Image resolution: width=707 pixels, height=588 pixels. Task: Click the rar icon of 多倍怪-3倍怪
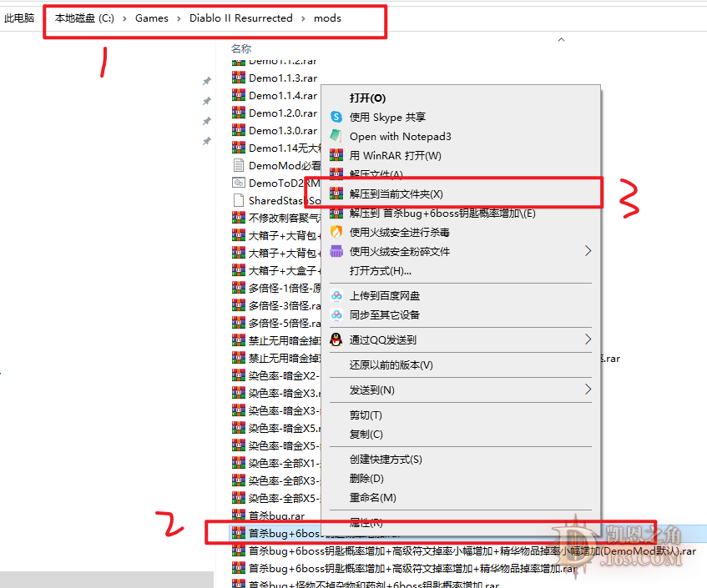[239, 305]
